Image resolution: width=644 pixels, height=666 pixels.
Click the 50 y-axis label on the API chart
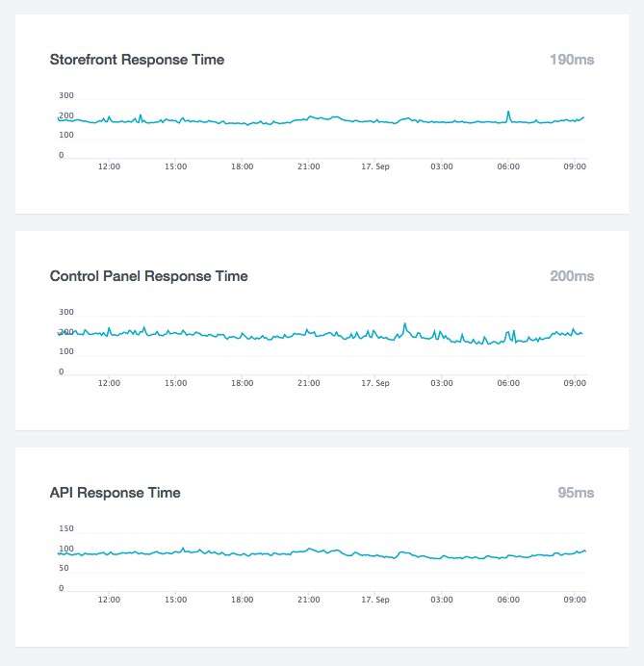pos(64,569)
